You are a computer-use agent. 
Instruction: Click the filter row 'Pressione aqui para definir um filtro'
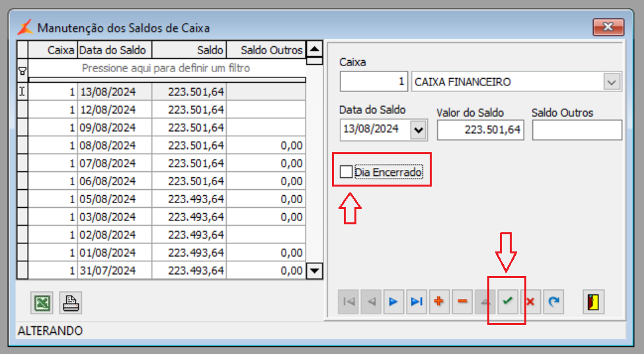(x=167, y=68)
